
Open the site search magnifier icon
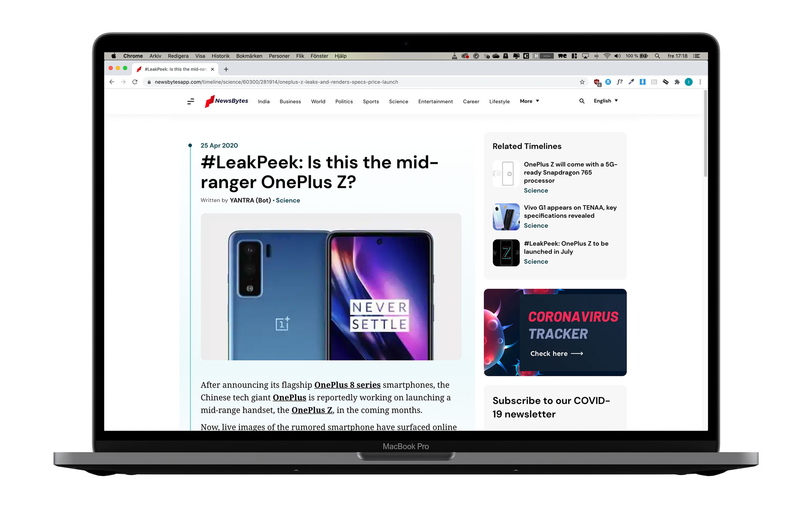pyautogui.click(x=582, y=101)
